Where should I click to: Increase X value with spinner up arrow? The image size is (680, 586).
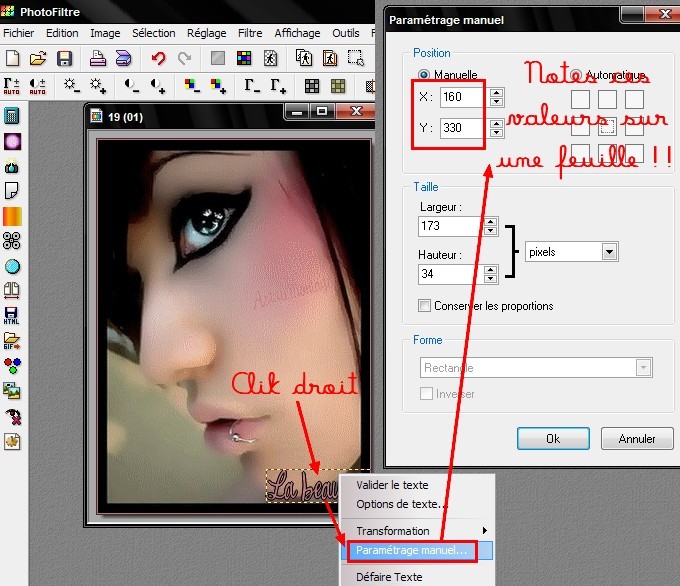497,93
